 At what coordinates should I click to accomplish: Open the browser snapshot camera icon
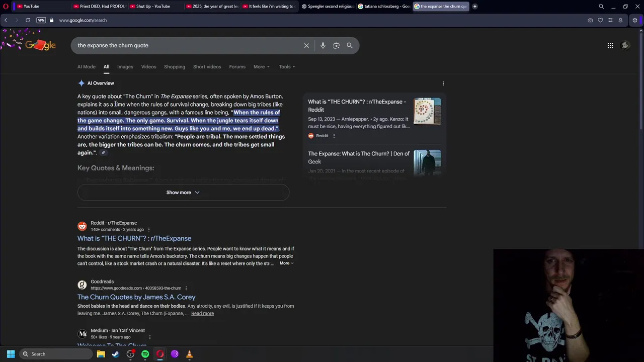[590, 20]
